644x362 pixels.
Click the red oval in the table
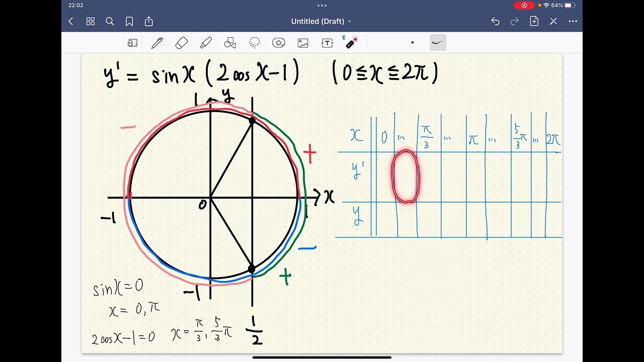(x=405, y=176)
